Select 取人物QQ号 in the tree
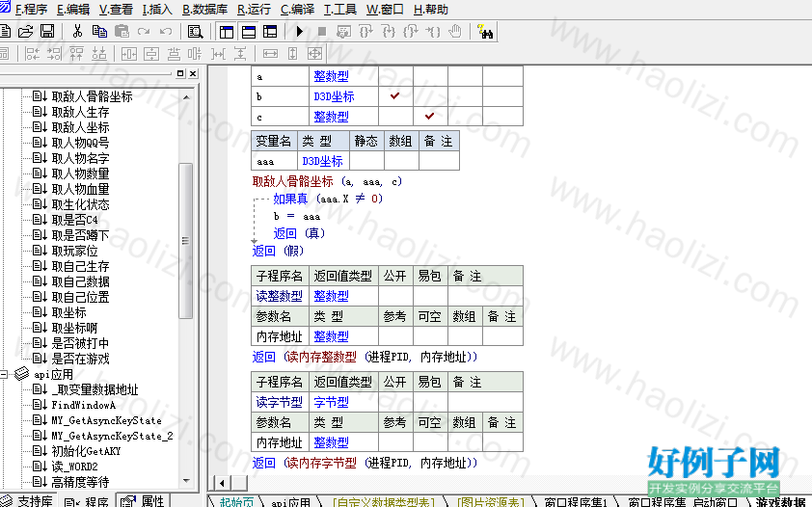This screenshot has height=507, width=812. click(80, 143)
